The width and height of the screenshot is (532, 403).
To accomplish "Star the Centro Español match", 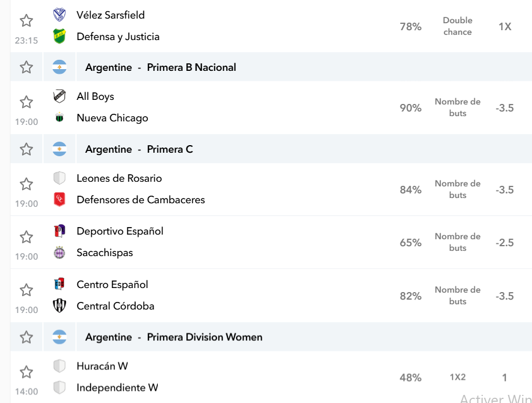I will coord(26,290).
